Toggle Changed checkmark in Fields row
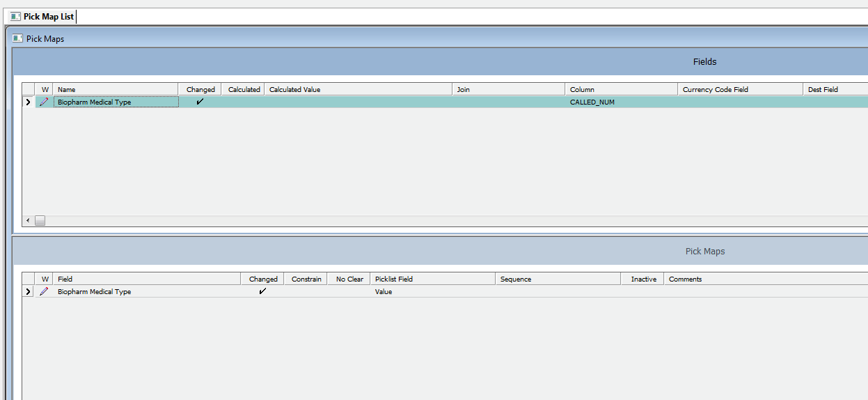The width and height of the screenshot is (868, 400). click(200, 102)
